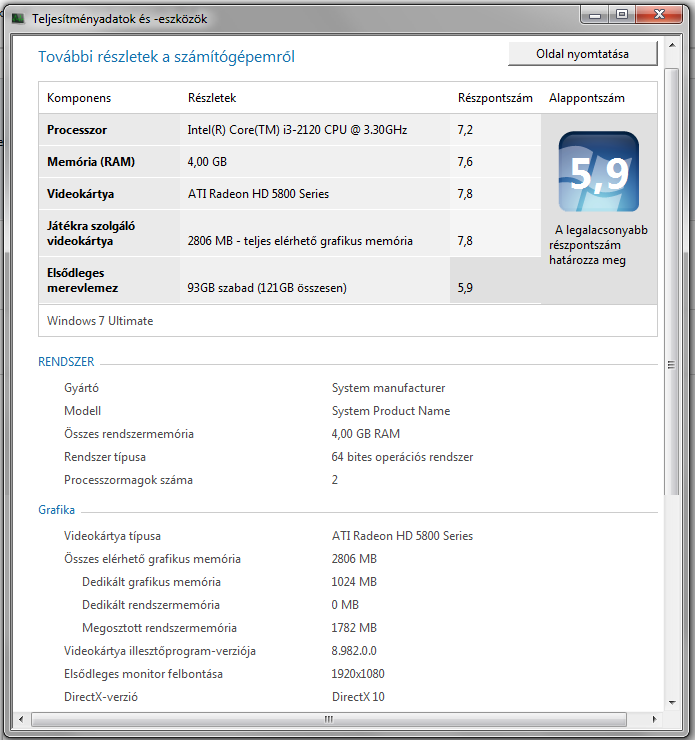Click the Elsődleges merevlemez row label

click(x=82, y=280)
